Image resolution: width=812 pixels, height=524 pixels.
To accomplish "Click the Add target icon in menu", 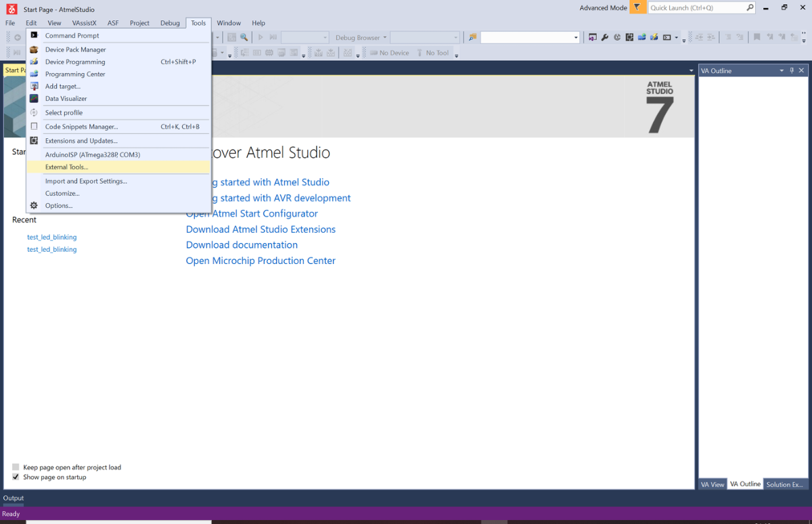I will tap(34, 86).
